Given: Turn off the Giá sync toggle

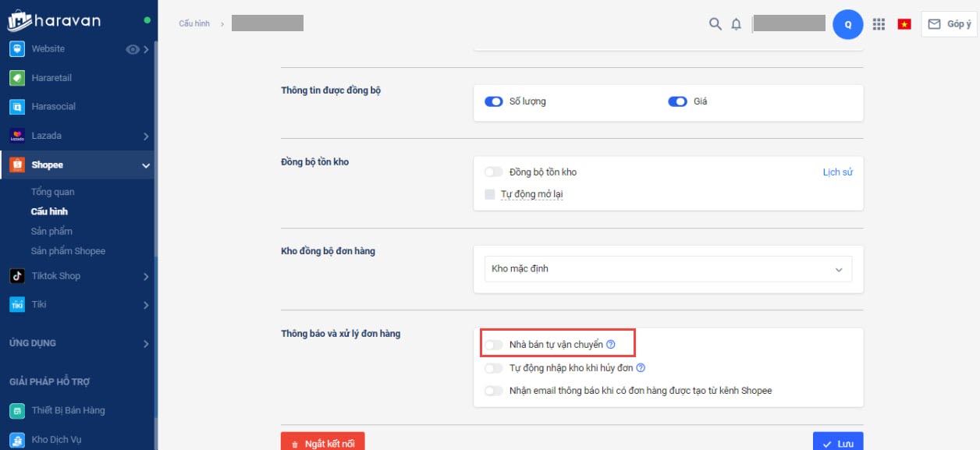Looking at the screenshot, I should [677, 101].
